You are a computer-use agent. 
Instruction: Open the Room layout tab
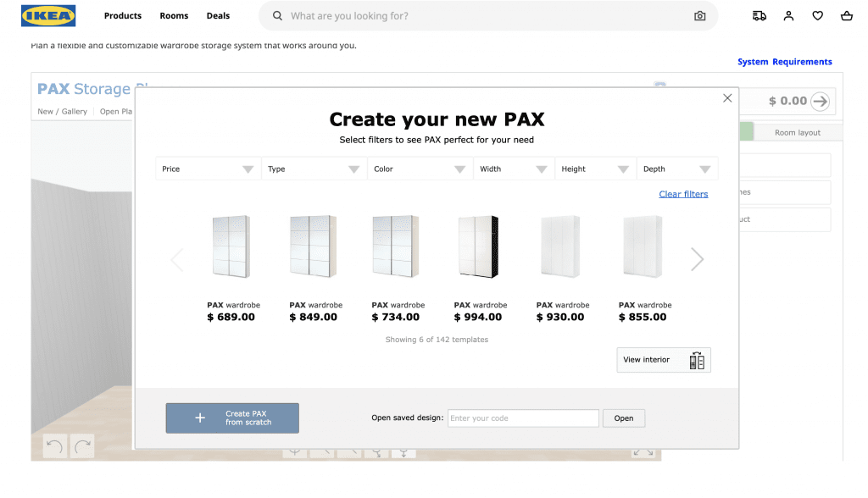click(797, 133)
